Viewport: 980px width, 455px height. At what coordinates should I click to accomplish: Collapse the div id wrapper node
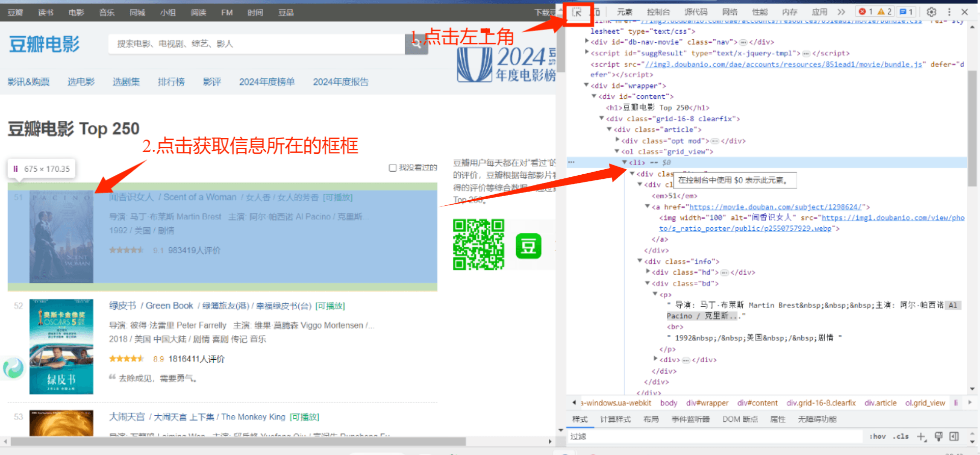(586, 85)
